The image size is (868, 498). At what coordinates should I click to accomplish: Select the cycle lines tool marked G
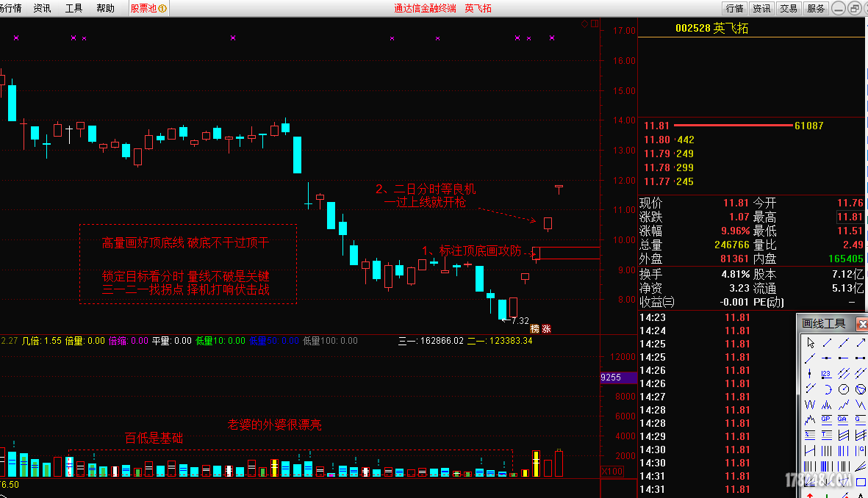[x=861, y=450]
